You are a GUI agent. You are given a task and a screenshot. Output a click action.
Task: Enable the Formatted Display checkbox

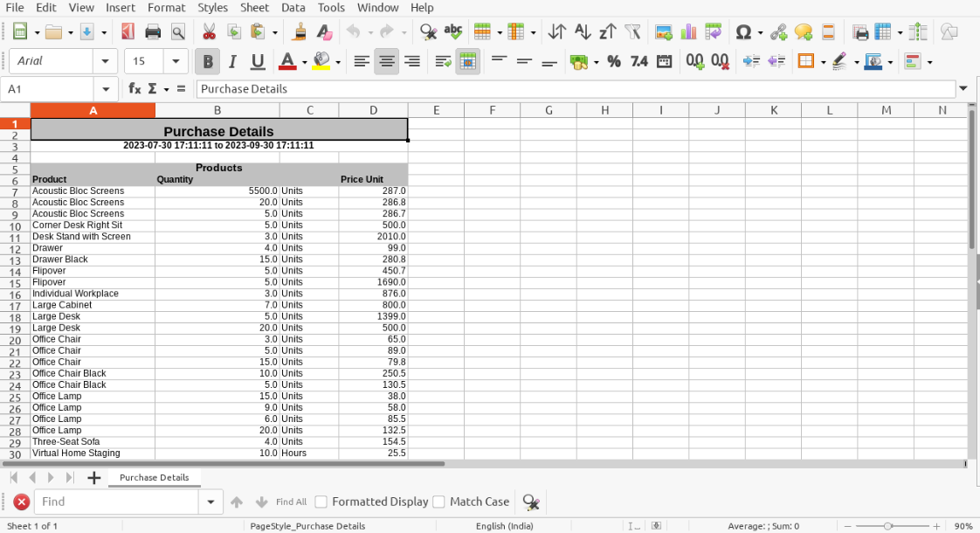321,502
